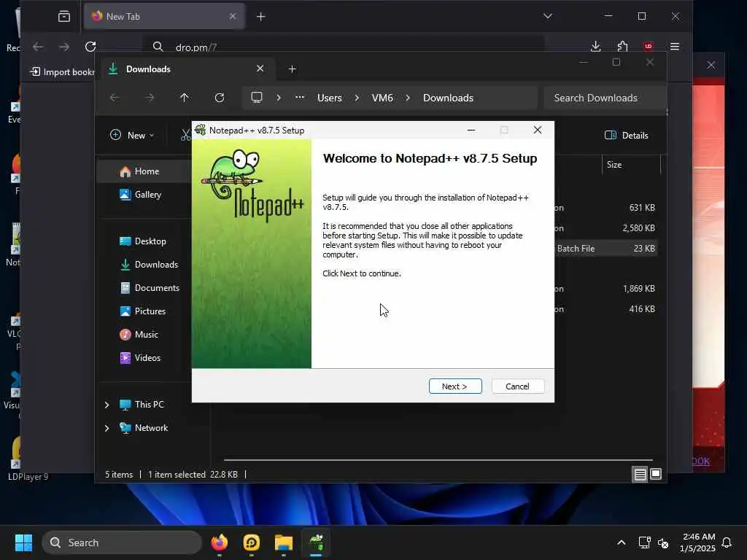Open a new Firefox tab

tap(260, 17)
